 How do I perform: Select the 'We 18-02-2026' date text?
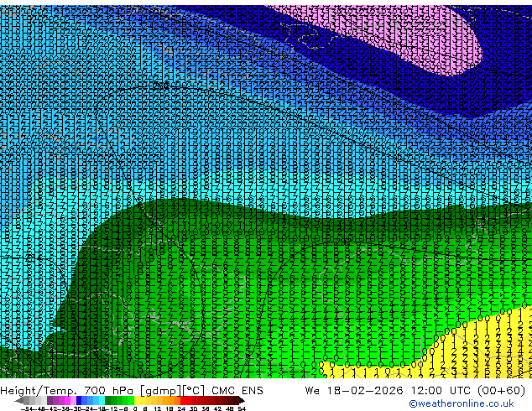pyautogui.click(x=354, y=391)
